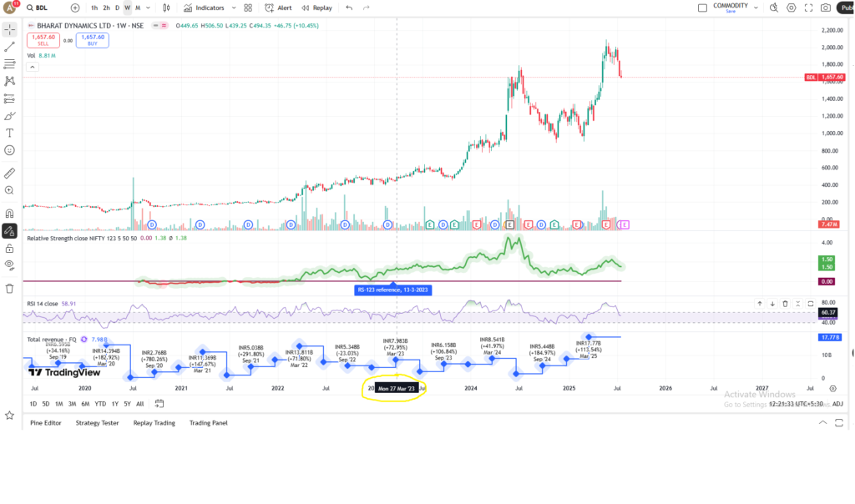Screen dimensions: 855x504
Task: Expand the layout management dropdown arrow
Action: [x=756, y=8]
